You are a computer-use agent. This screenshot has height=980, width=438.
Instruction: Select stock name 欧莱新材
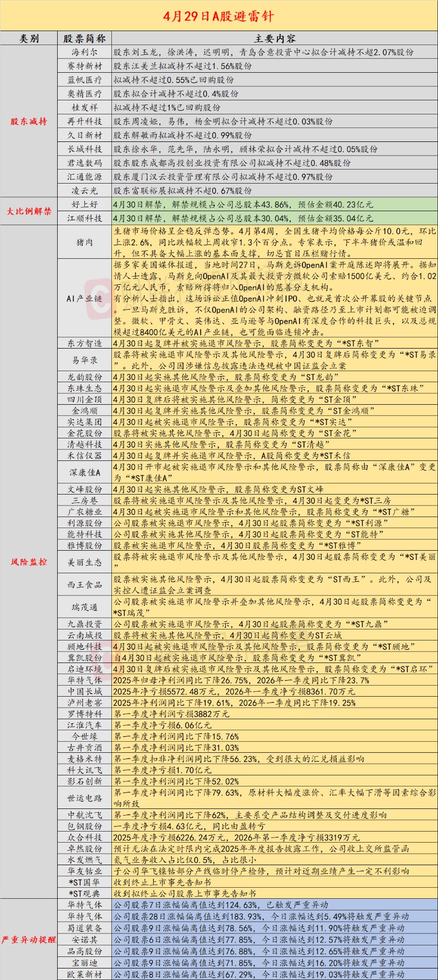click(85, 974)
